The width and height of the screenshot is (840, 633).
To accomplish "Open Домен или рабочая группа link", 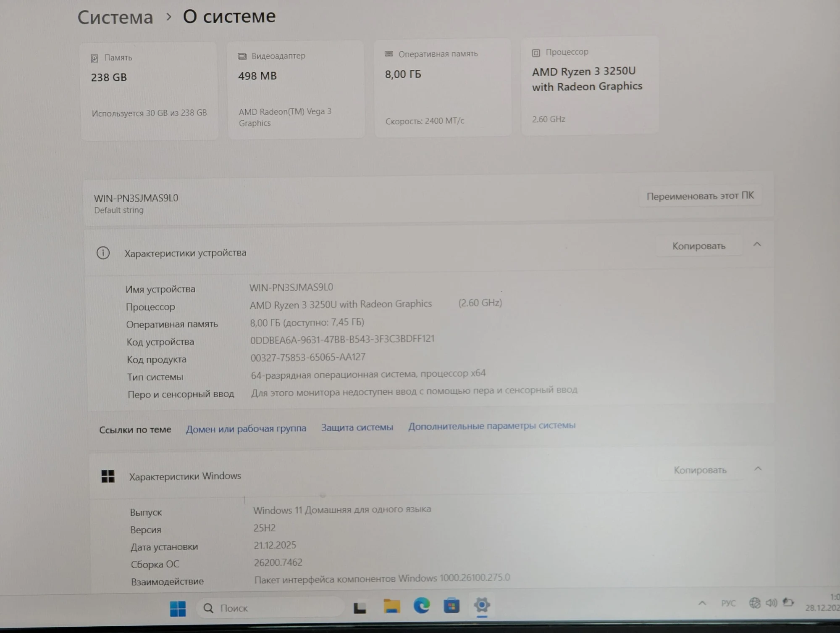I will (246, 429).
